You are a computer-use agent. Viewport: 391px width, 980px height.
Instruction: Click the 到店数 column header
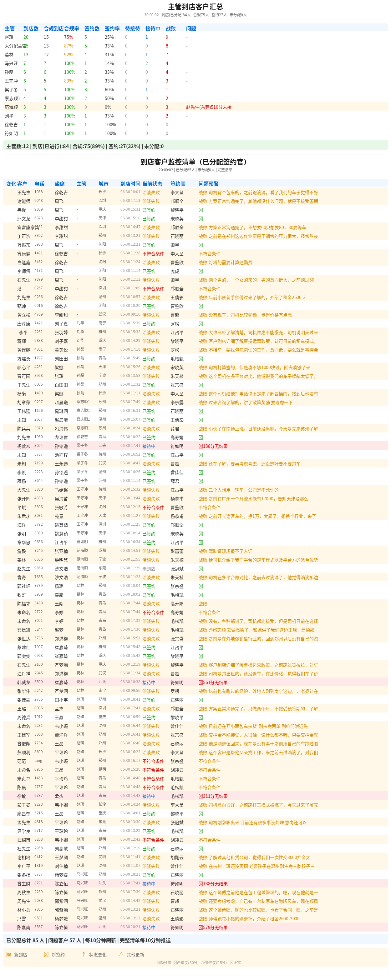pos(31,28)
